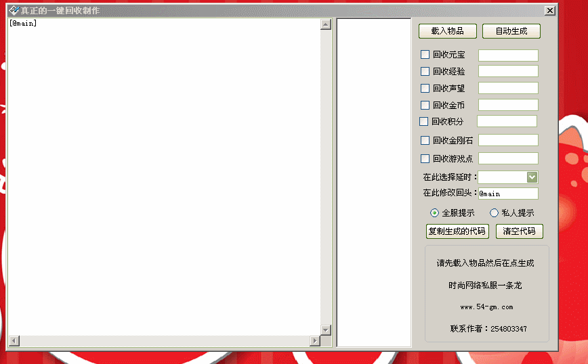Close the 真正的一键回收制作 window
588x364 pixels.
[549, 11]
